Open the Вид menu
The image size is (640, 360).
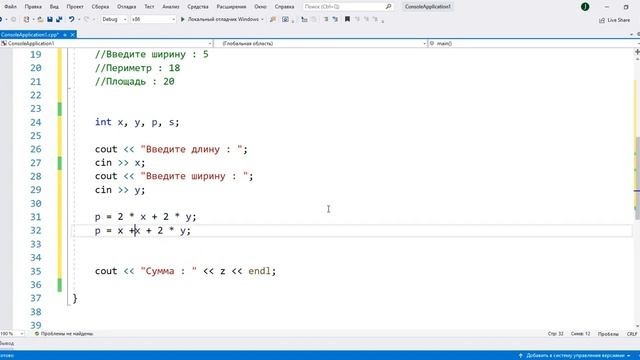coord(54,7)
